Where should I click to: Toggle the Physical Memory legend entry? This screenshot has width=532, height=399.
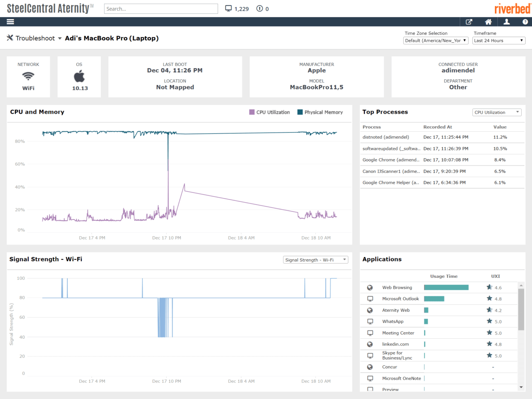pos(322,112)
